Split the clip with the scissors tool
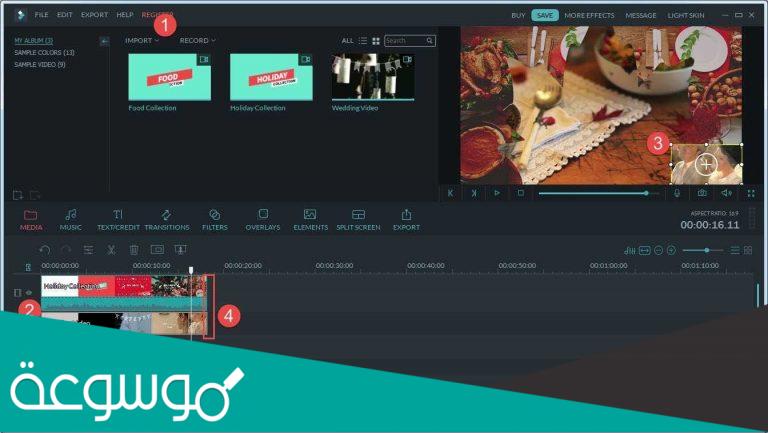The image size is (768, 433). pyautogui.click(x=111, y=250)
